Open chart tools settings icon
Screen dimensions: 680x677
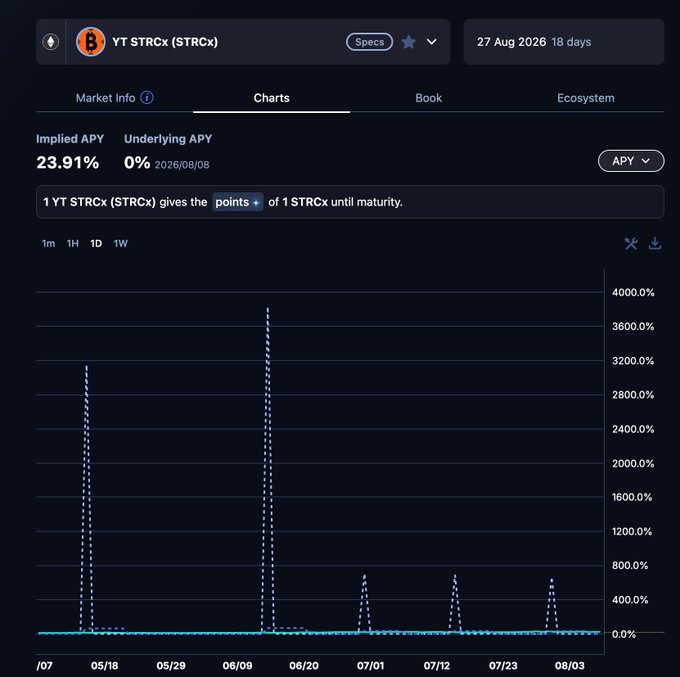631,244
